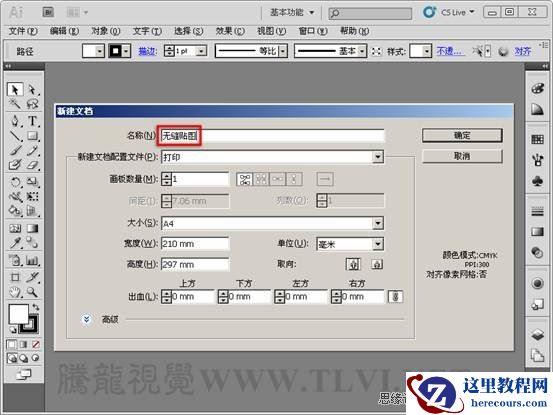Click the 对齐 align link
The height and width of the screenshot is (415, 553).
click(x=523, y=51)
